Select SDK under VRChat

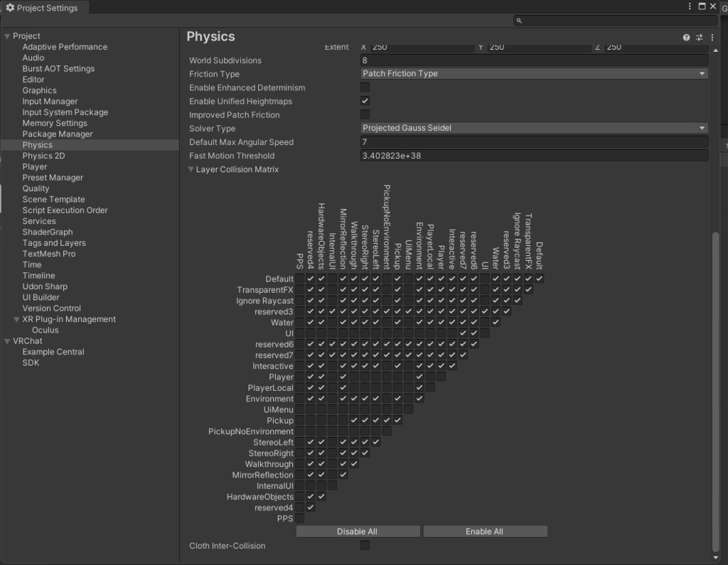pos(31,363)
